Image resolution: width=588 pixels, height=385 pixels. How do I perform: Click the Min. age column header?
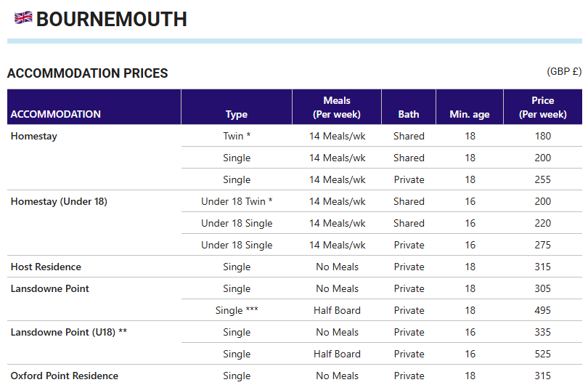point(470,114)
